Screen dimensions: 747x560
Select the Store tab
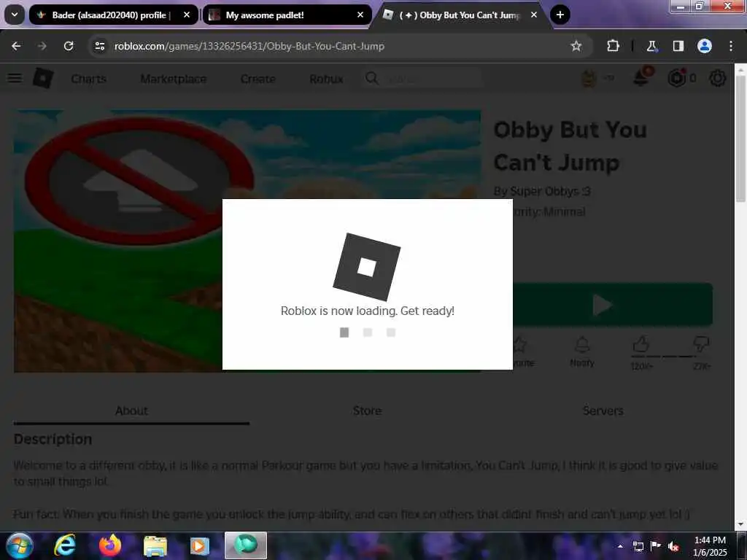pyautogui.click(x=368, y=411)
